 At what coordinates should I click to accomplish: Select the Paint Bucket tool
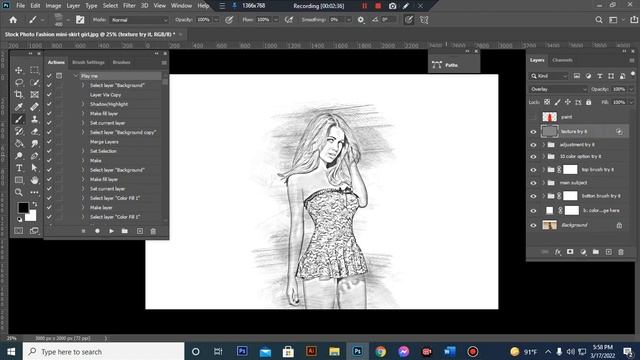coord(19,144)
